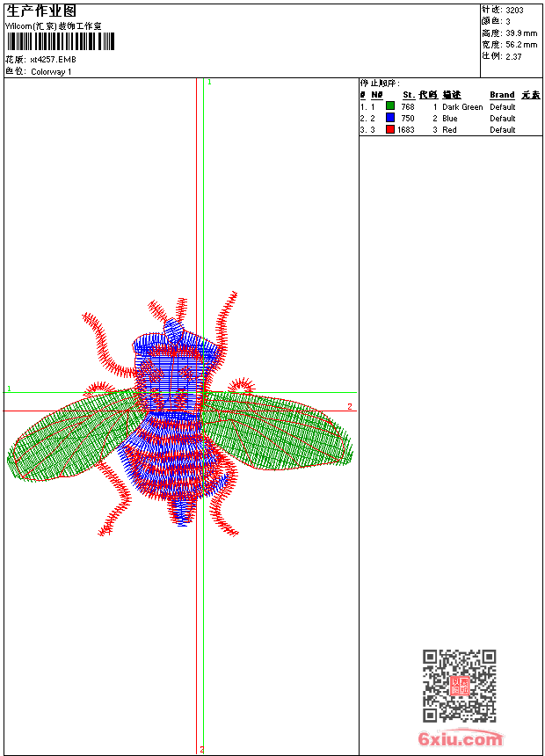This screenshot has height=756, width=545.
Task: Click the Colorway 1 label
Action: tap(51, 71)
